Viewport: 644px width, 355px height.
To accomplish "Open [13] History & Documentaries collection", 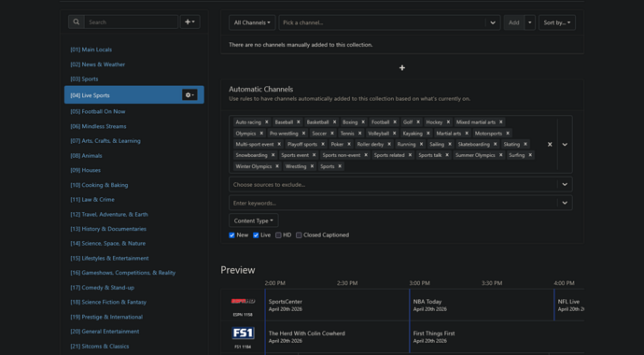I will pyautogui.click(x=108, y=229).
